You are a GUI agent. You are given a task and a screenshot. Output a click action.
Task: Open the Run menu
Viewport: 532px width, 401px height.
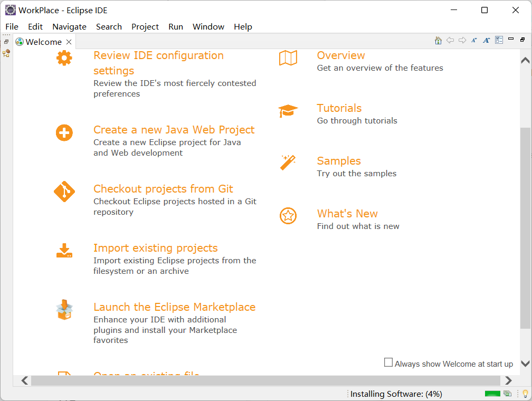coord(176,27)
